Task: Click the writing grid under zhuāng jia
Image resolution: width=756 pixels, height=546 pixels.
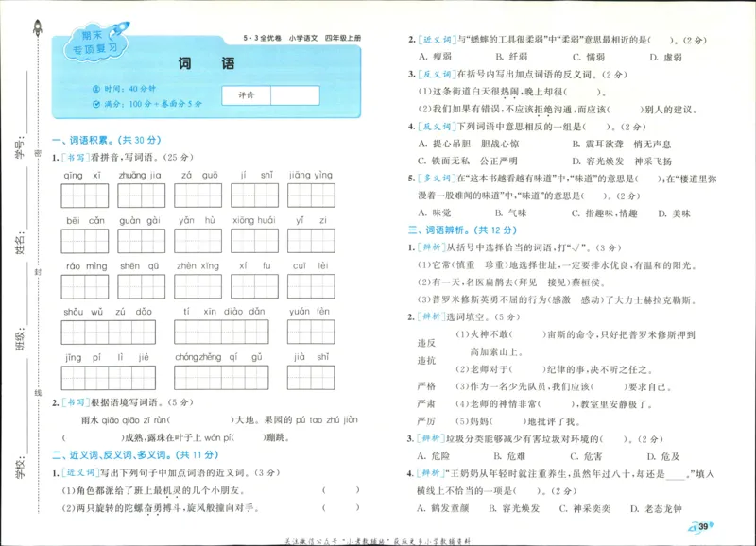Action: (x=141, y=196)
